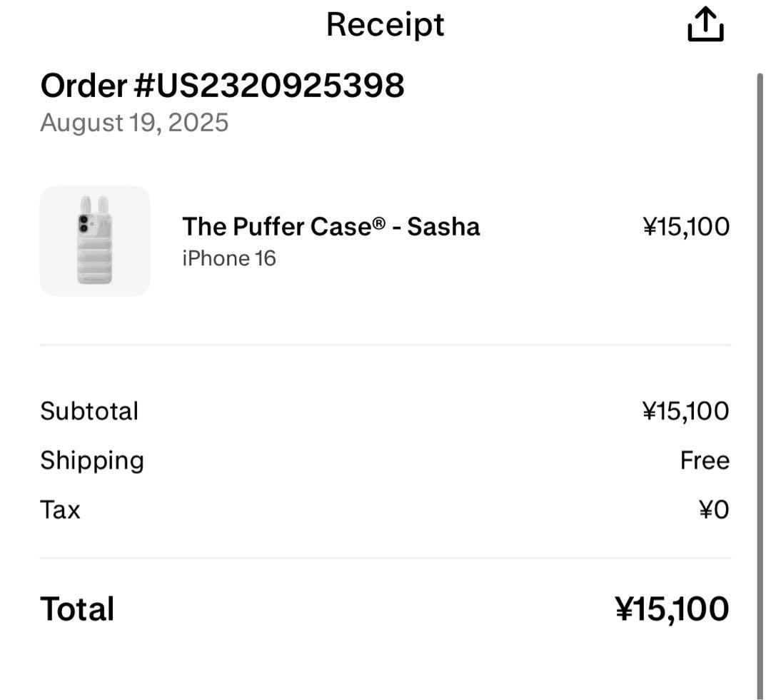Click the Shipping label

pyautogui.click(x=92, y=460)
